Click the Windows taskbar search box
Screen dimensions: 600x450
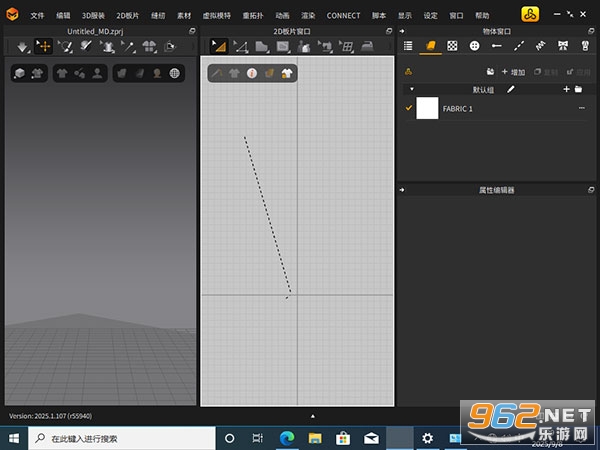pos(122,438)
